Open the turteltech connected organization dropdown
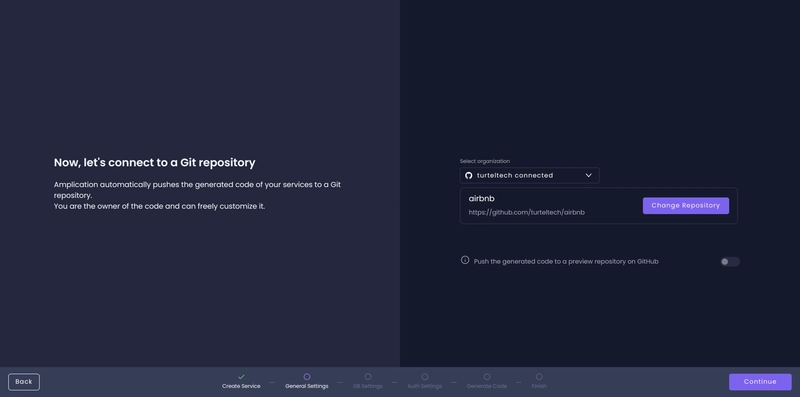This screenshot has height=397, width=800. [530, 176]
